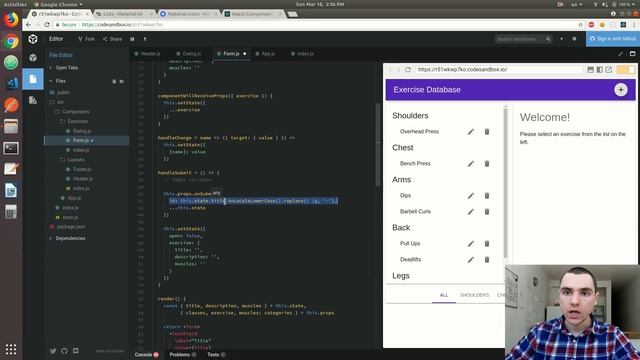Delete the Barbell Curls exercise

[487, 211]
